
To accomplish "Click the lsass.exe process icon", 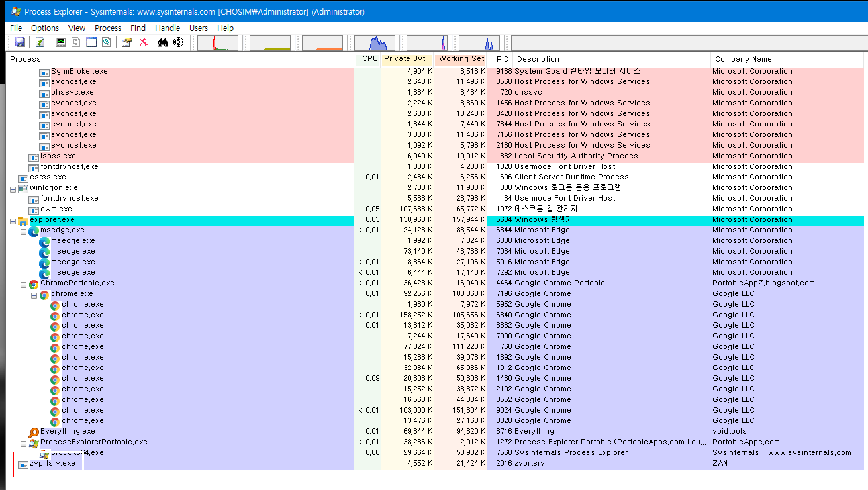I will point(34,156).
